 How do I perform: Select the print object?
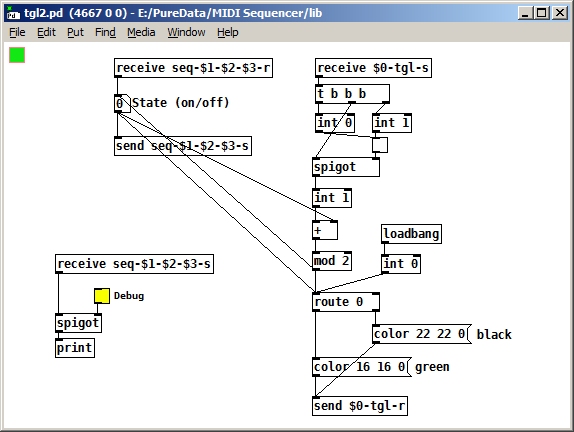point(75,348)
